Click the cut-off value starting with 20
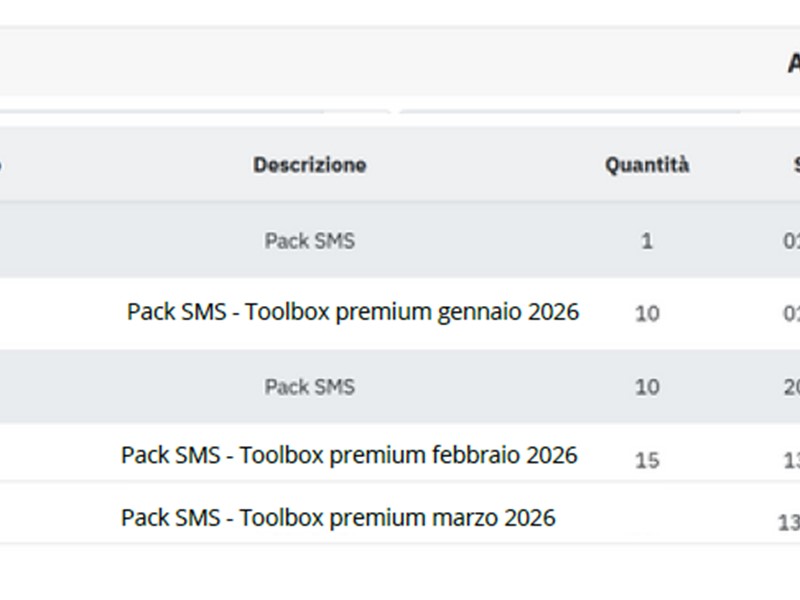The image size is (800, 600). coord(791,387)
